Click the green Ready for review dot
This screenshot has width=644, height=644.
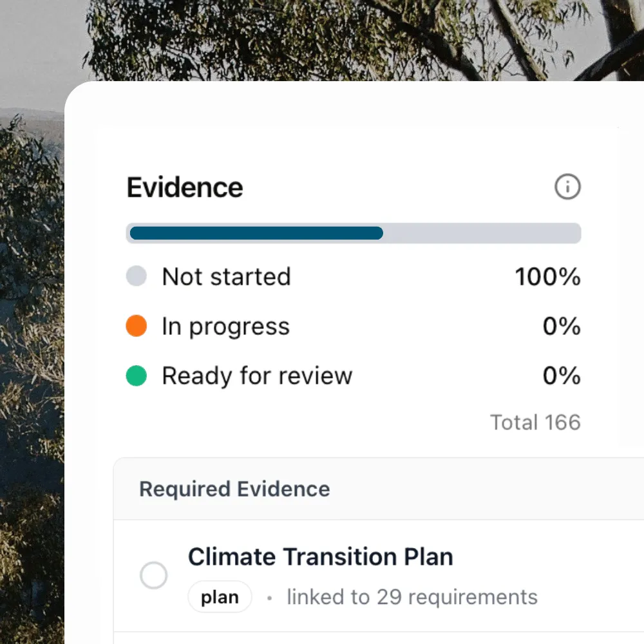point(137,375)
